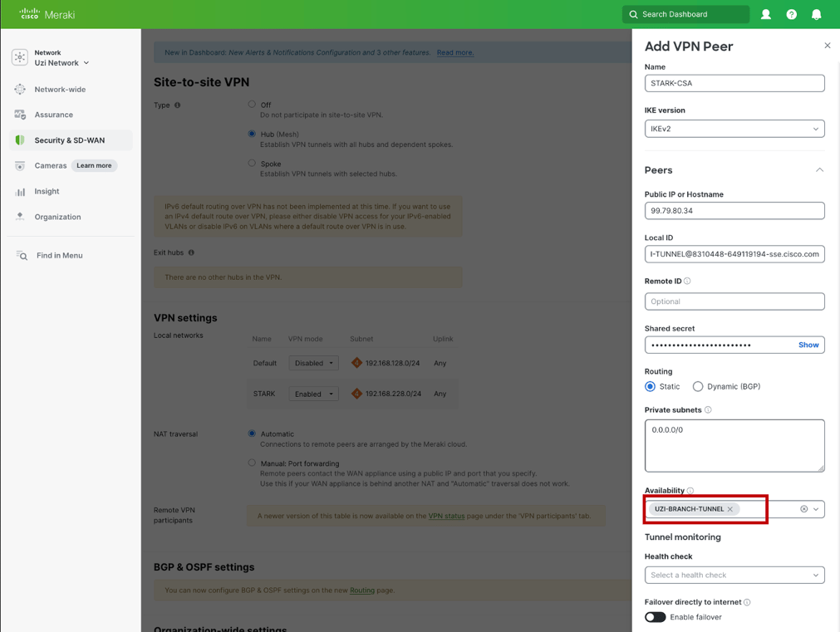Open the VPN status link

446,516
